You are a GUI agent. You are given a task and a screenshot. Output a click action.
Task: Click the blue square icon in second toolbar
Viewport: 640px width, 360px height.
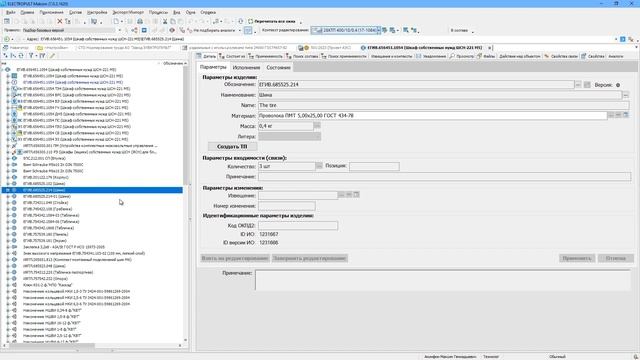[x=144, y=30]
